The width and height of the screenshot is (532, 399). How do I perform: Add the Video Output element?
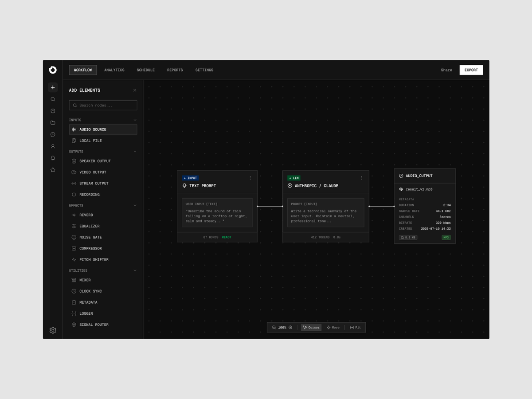tap(103, 172)
